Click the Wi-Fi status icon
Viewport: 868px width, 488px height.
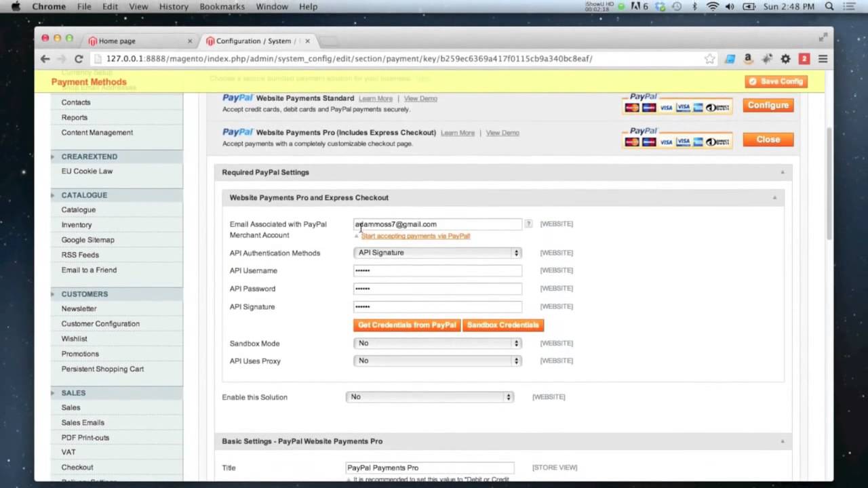pos(713,6)
